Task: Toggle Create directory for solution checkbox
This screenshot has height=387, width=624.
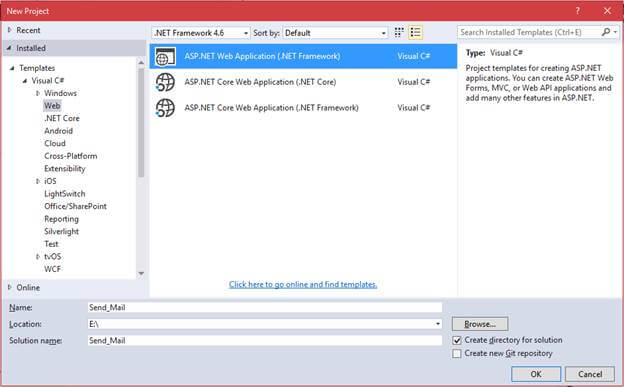Action: [x=457, y=340]
